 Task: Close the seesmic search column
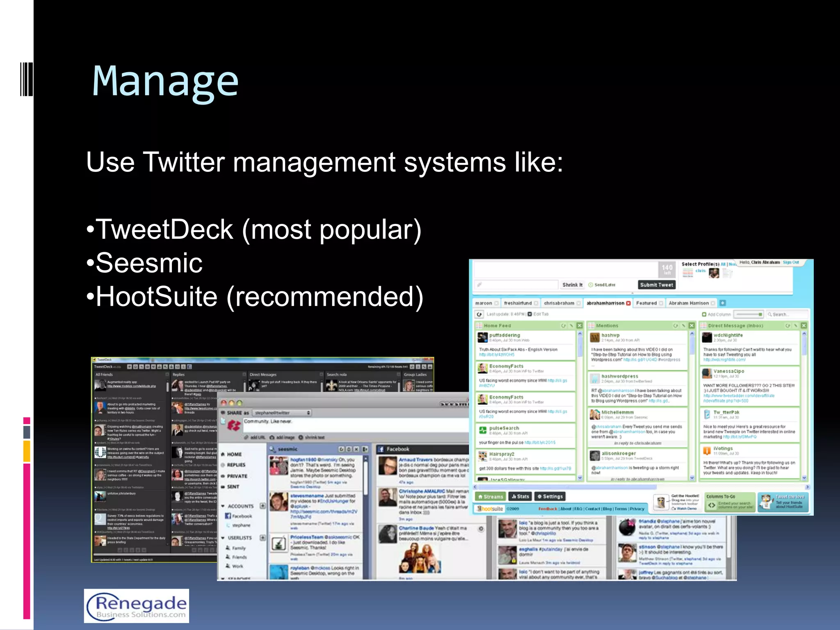(x=356, y=449)
